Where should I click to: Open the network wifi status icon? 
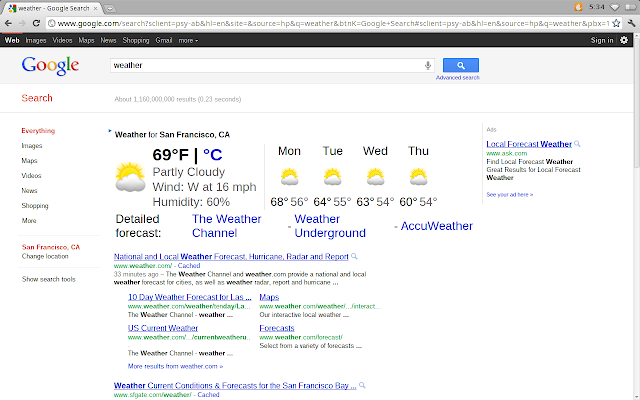[x=614, y=7]
